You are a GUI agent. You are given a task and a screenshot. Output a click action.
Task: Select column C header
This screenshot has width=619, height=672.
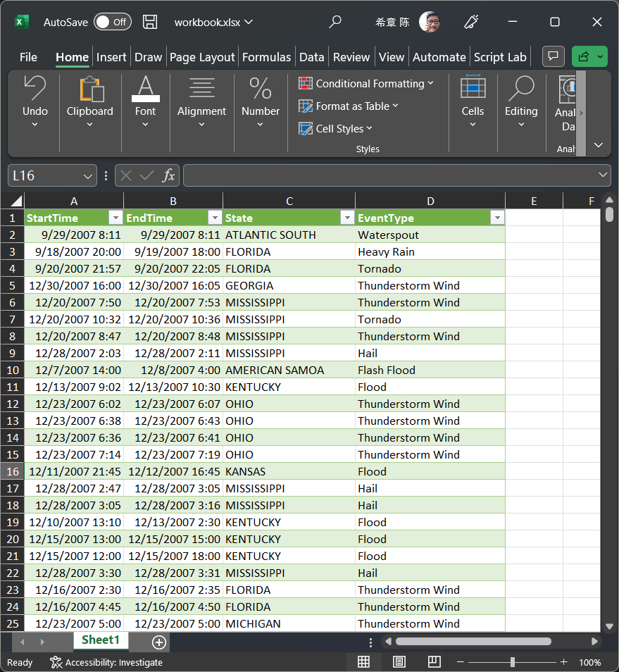pos(289,201)
